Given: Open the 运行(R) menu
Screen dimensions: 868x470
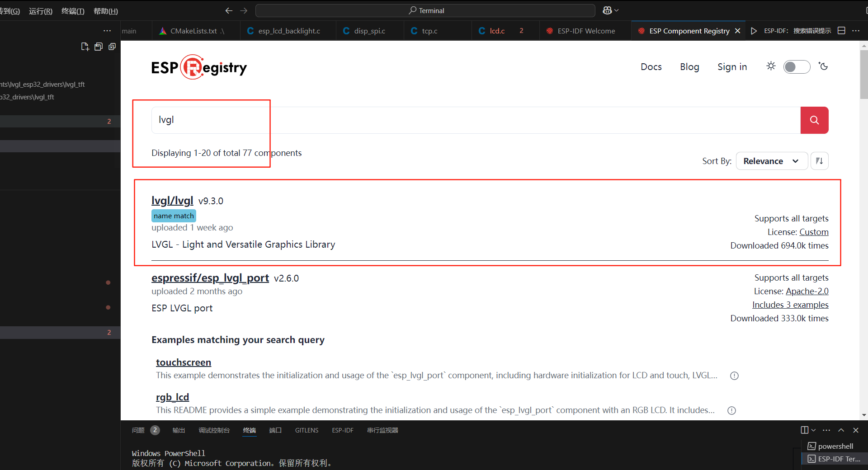Looking at the screenshot, I should [x=41, y=11].
